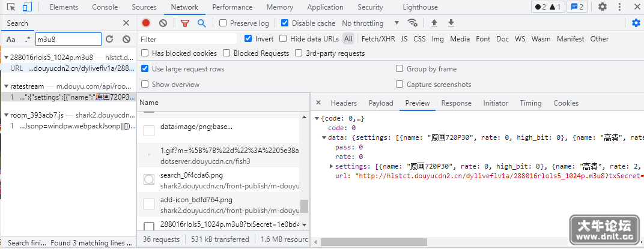The width and height of the screenshot is (644, 249).
Task: Enable the Preserve log checkbox
Action: tap(223, 23)
